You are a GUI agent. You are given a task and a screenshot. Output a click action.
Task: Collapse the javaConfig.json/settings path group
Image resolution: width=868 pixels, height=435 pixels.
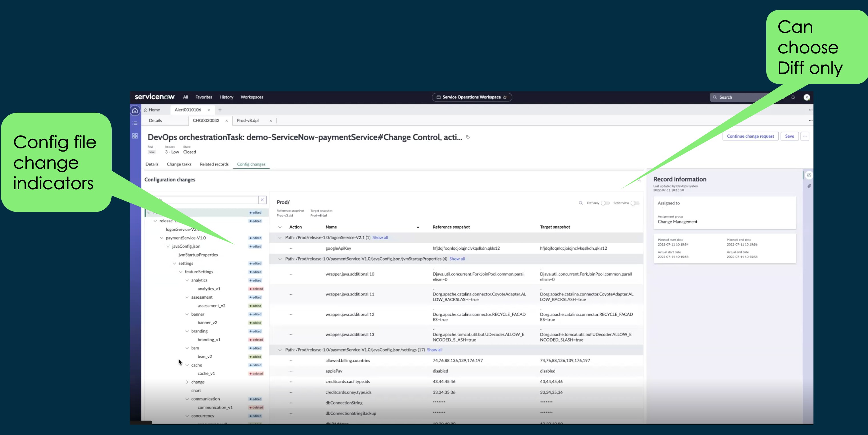280,350
